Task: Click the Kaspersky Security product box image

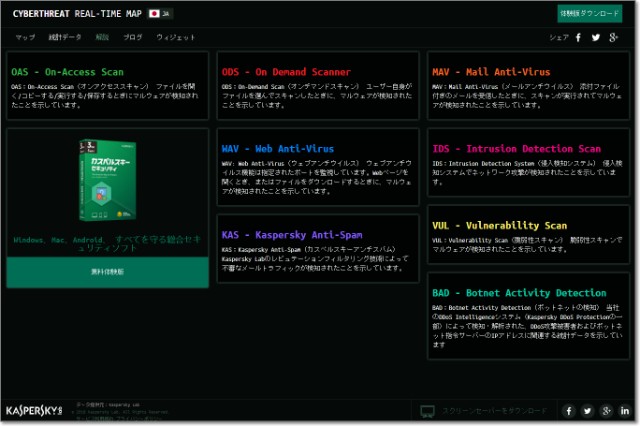Action: 108,182
